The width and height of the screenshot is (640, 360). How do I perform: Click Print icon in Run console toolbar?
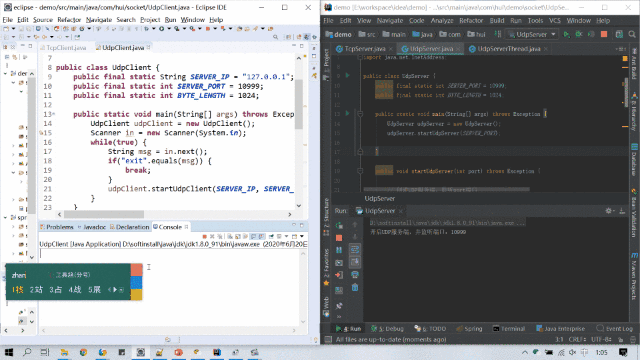[x=355, y=275]
